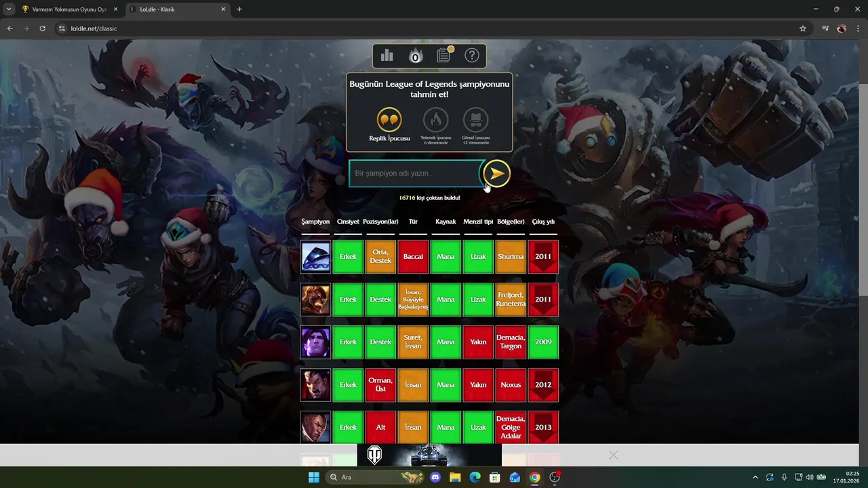Click the Şampiyon column header
868x488 pixels.
pos(315,222)
